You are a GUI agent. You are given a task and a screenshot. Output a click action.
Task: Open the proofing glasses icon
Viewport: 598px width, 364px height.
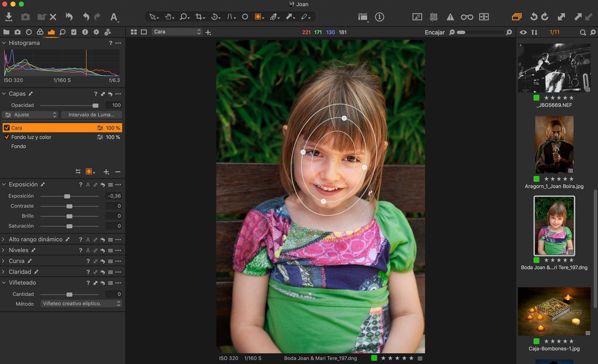pyautogui.click(x=466, y=17)
